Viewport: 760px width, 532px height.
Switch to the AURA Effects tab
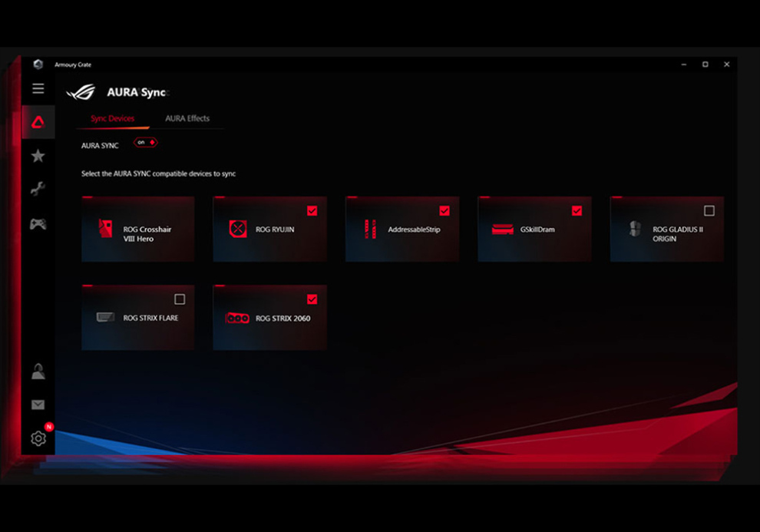point(187,119)
